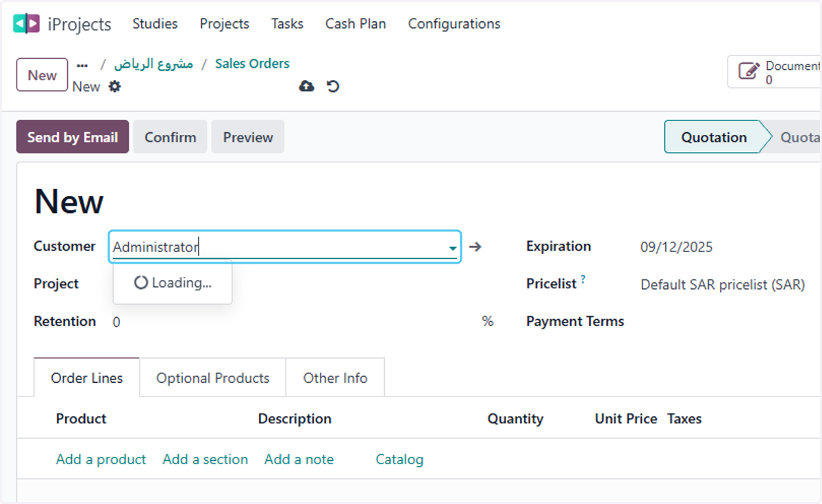This screenshot has width=822, height=504.
Task: Open the Cash Plan menu
Action: click(356, 24)
